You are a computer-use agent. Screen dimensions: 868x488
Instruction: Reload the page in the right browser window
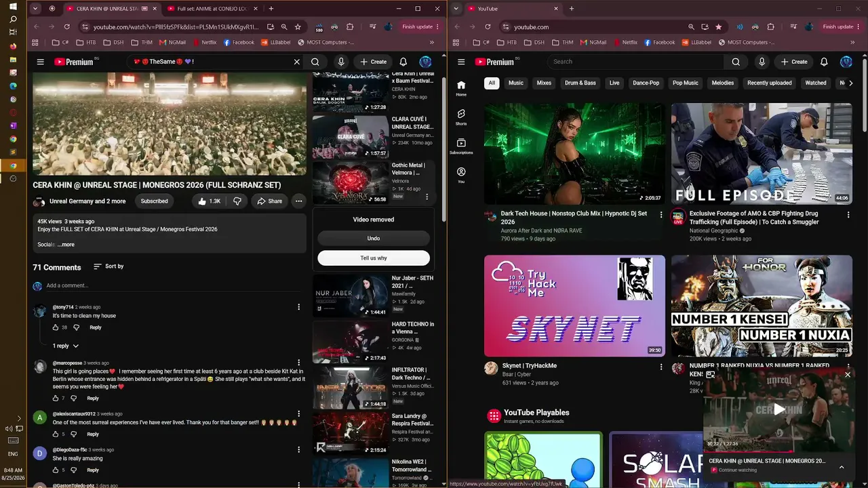click(487, 27)
